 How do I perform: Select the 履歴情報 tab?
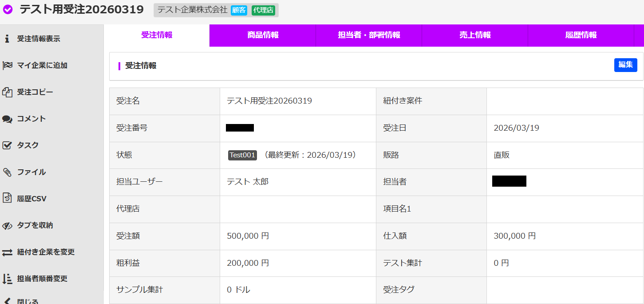point(581,36)
